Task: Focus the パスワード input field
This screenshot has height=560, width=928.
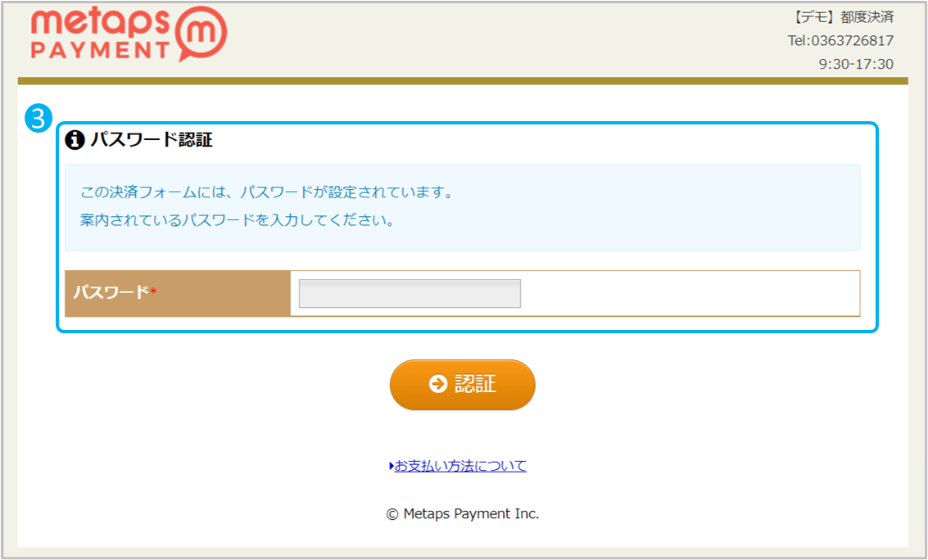Action: pos(410,293)
